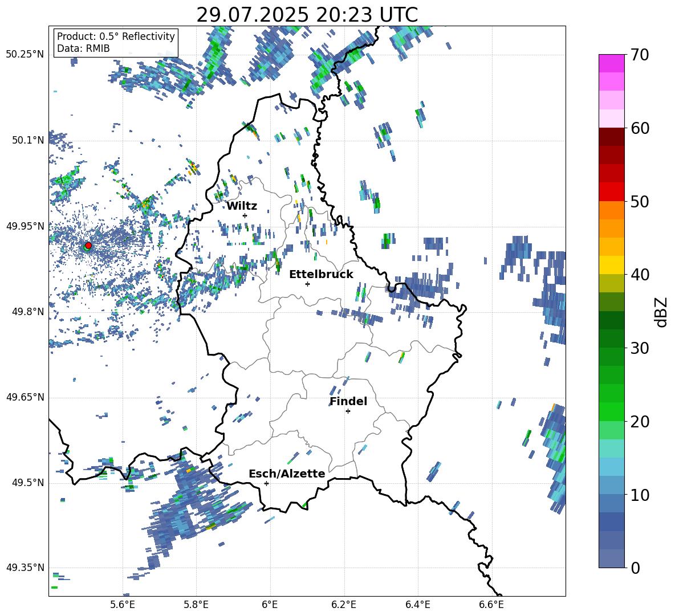This screenshot has height=616, width=675.
Task: Click the 6.6°E longitude label
Action: point(491,605)
